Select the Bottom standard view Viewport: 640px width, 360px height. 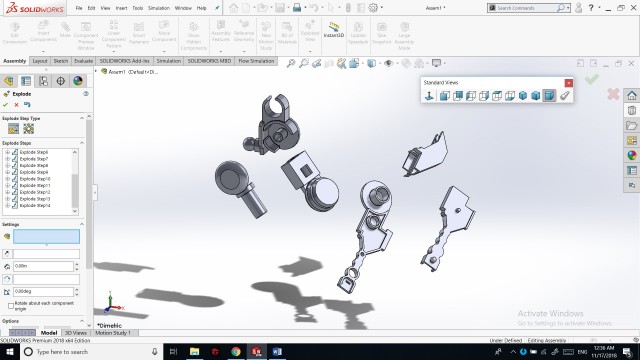(510, 96)
